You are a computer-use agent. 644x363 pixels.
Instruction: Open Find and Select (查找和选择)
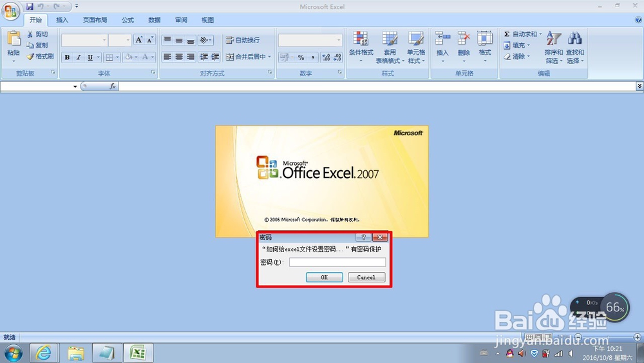pyautogui.click(x=575, y=47)
